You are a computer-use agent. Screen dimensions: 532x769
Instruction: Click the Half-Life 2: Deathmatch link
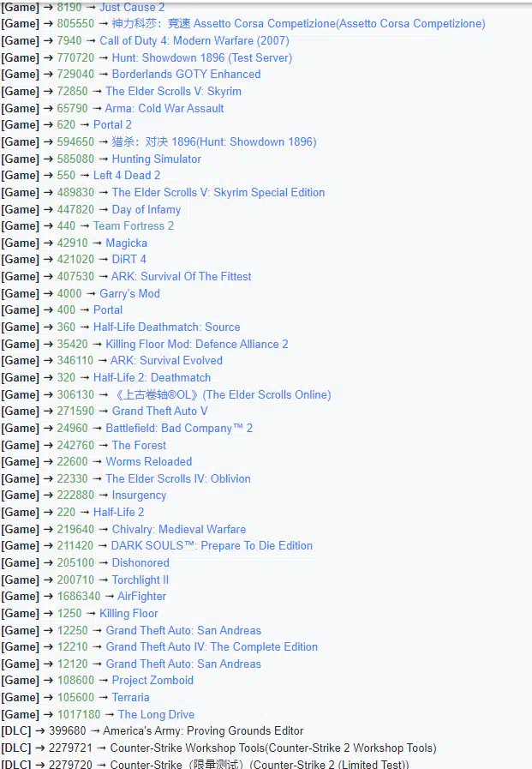[152, 377]
